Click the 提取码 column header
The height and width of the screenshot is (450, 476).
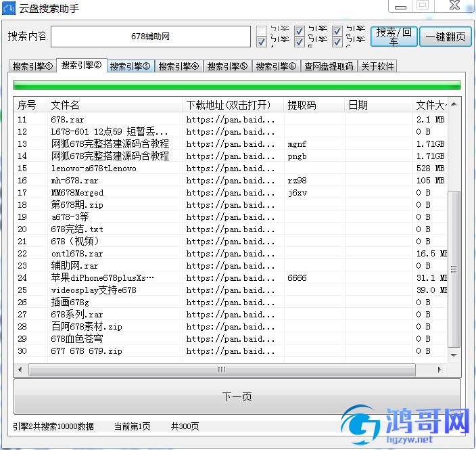pos(314,105)
